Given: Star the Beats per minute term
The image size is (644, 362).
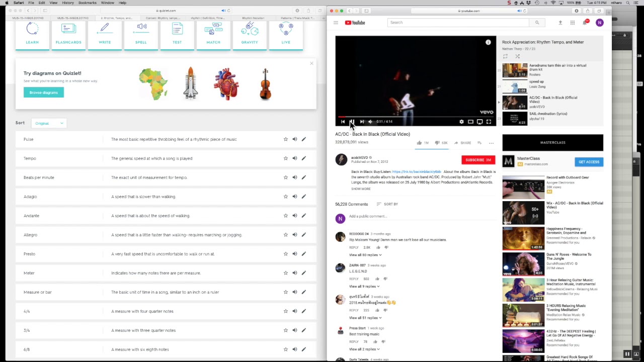Looking at the screenshot, I should pos(285,177).
